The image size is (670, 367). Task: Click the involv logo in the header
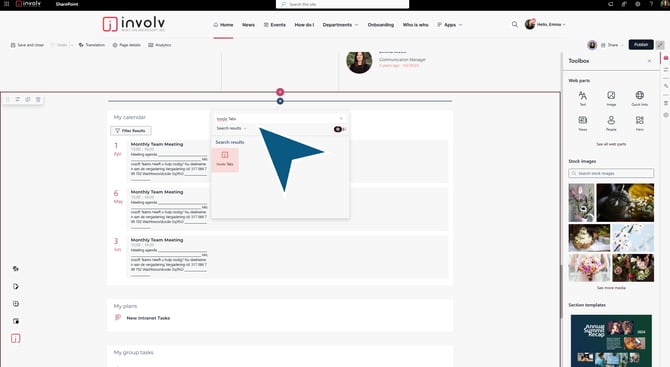[134, 24]
